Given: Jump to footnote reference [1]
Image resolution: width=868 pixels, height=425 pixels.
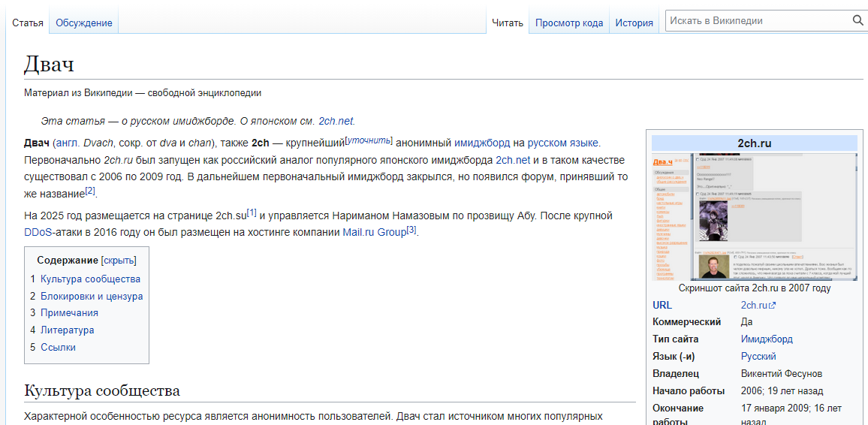Looking at the screenshot, I should click(x=252, y=212).
